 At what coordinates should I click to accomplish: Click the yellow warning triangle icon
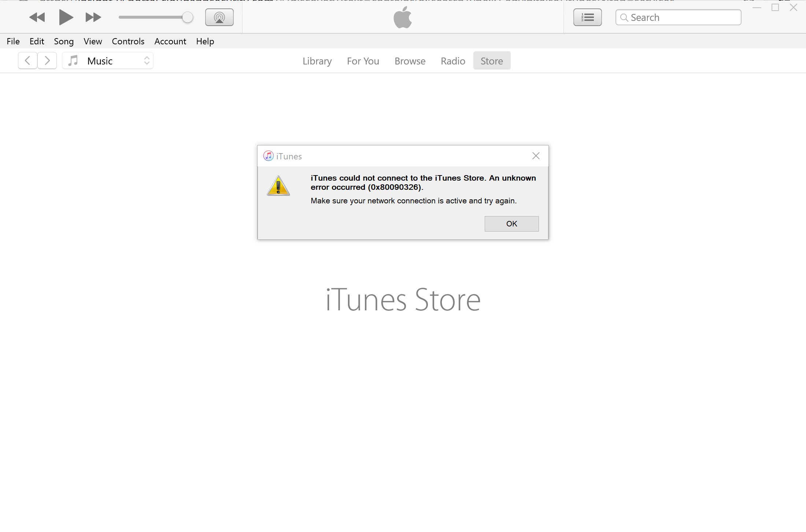click(x=278, y=186)
